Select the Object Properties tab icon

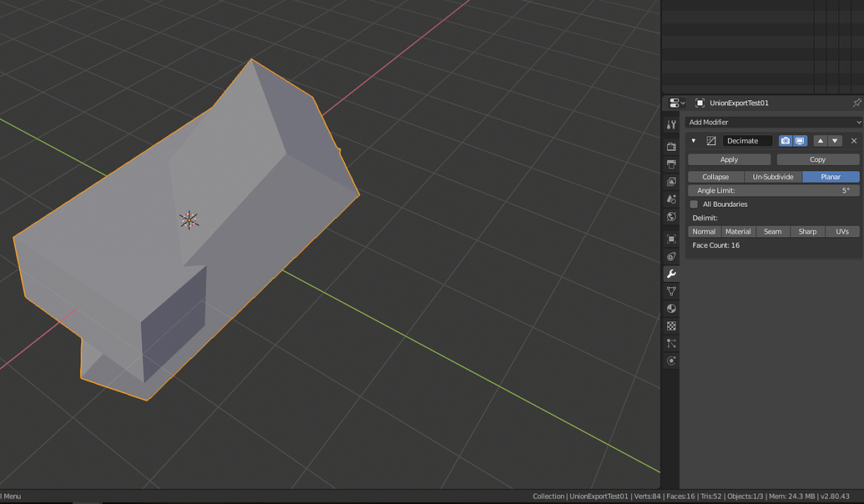[x=671, y=239]
